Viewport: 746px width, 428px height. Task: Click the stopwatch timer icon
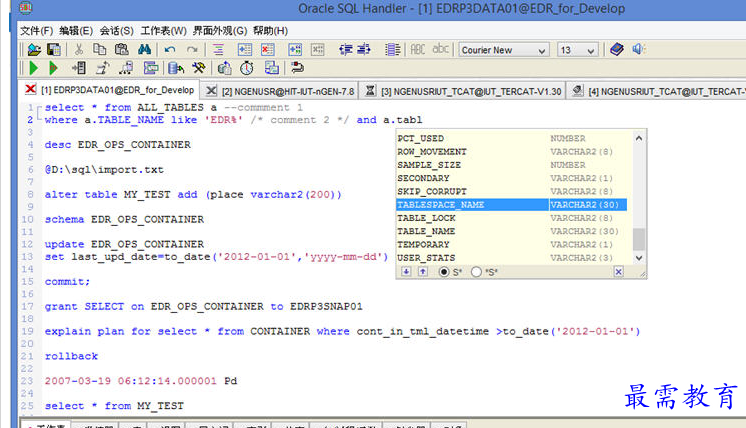coord(246,68)
